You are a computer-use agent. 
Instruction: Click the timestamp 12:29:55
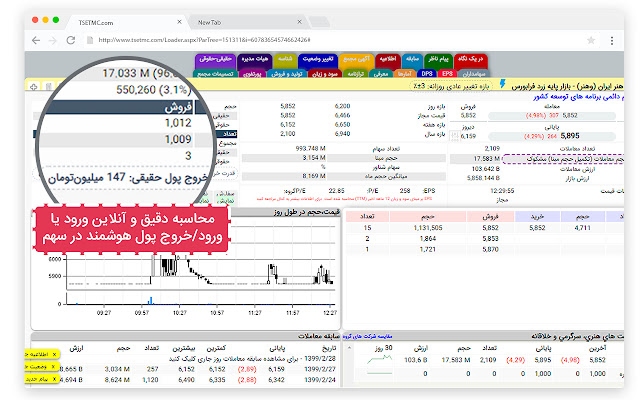pos(502,191)
